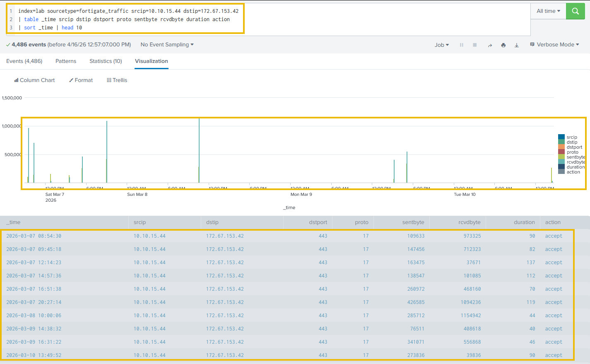This screenshot has height=364, width=590.
Task: Click timestamp 2026-03-07 08:54:30
Action: pyautogui.click(x=34, y=236)
